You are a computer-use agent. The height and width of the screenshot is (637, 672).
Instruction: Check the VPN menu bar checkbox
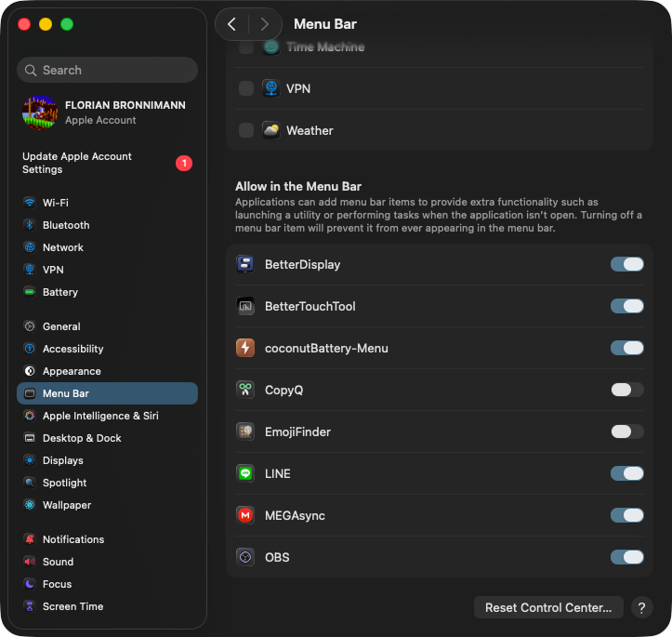(246, 88)
